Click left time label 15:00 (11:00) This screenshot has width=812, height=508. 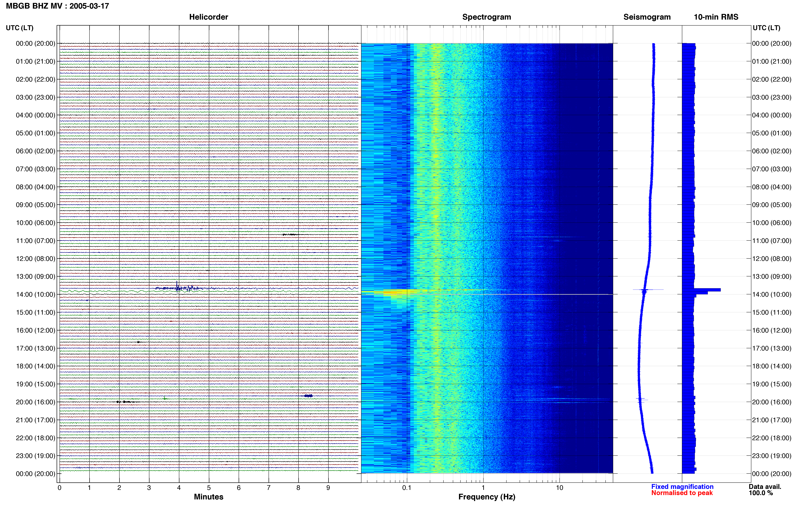pos(36,313)
